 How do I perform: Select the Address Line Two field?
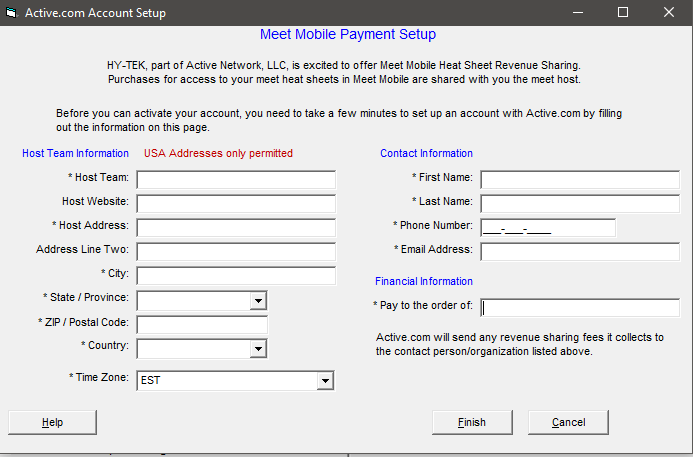pos(236,251)
